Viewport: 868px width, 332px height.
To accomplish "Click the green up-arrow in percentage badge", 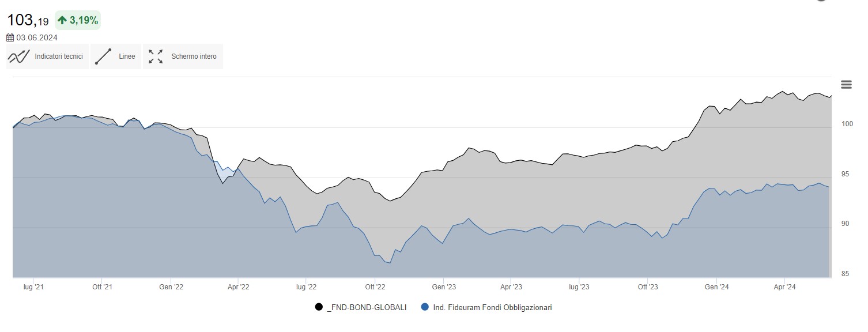I will click(x=62, y=21).
